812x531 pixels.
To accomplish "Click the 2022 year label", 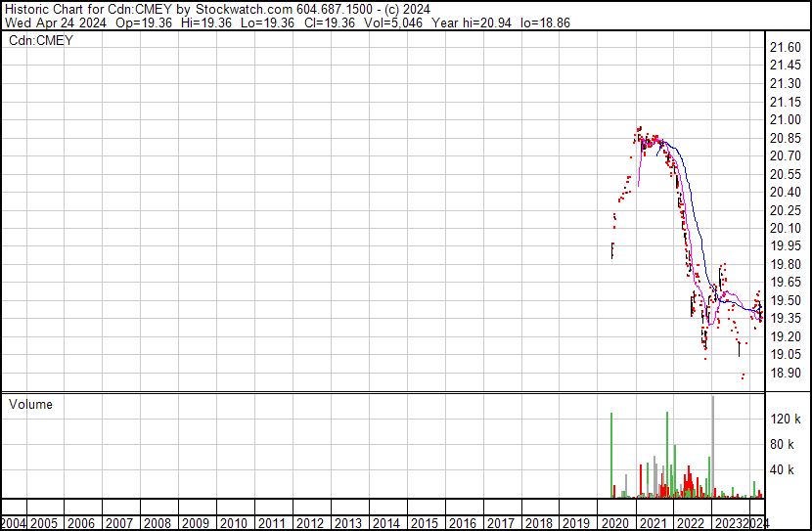I will pyautogui.click(x=692, y=523).
